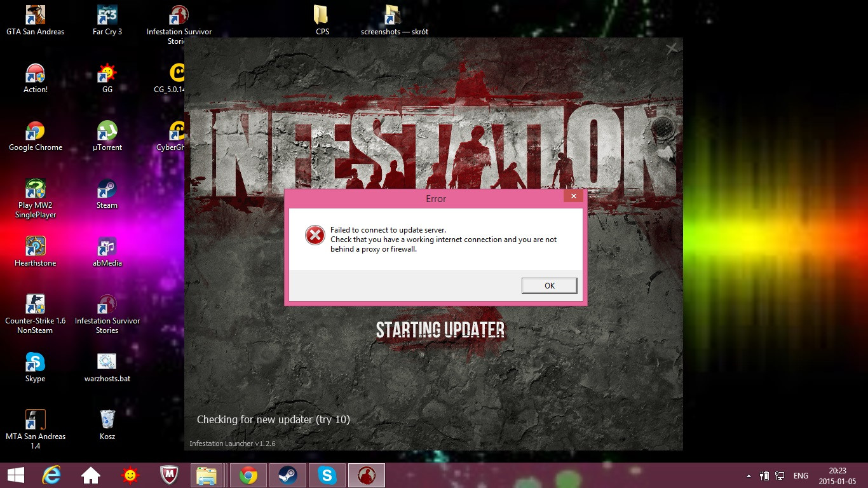The image size is (868, 488).
Task: Open Far Cry 3 desktop shortcut
Action: coord(107,20)
